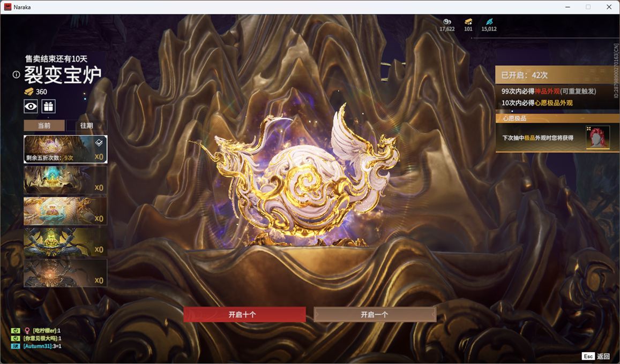Image resolution: width=620 pixels, height=364 pixels.
Task: Click the 心愿极品 section header
Action: (557, 118)
